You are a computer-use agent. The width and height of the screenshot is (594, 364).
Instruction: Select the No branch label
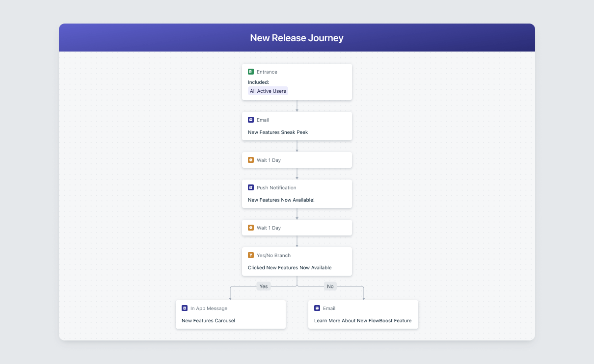pos(330,286)
